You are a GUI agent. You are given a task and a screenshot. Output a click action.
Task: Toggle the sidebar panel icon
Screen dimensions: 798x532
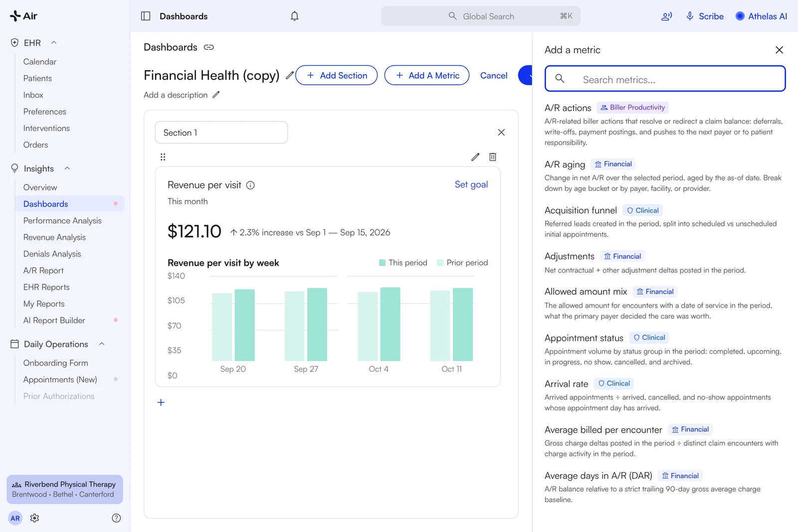coord(146,16)
